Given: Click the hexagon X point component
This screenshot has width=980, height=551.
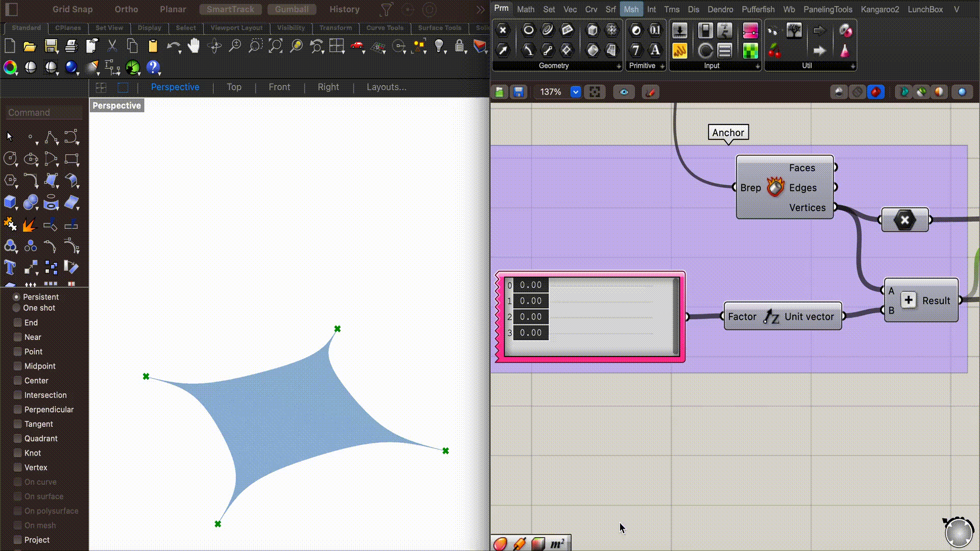Looking at the screenshot, I should (904, 220).
